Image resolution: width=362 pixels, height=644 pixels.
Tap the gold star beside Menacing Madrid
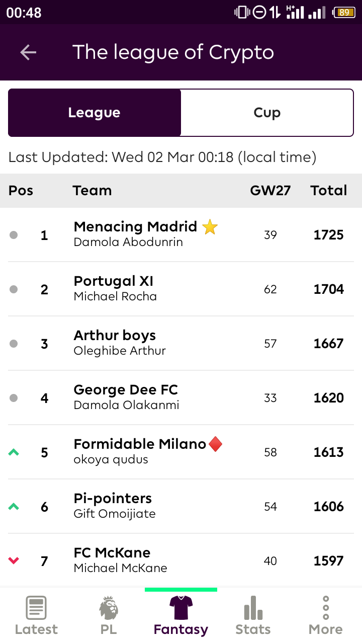210,227
